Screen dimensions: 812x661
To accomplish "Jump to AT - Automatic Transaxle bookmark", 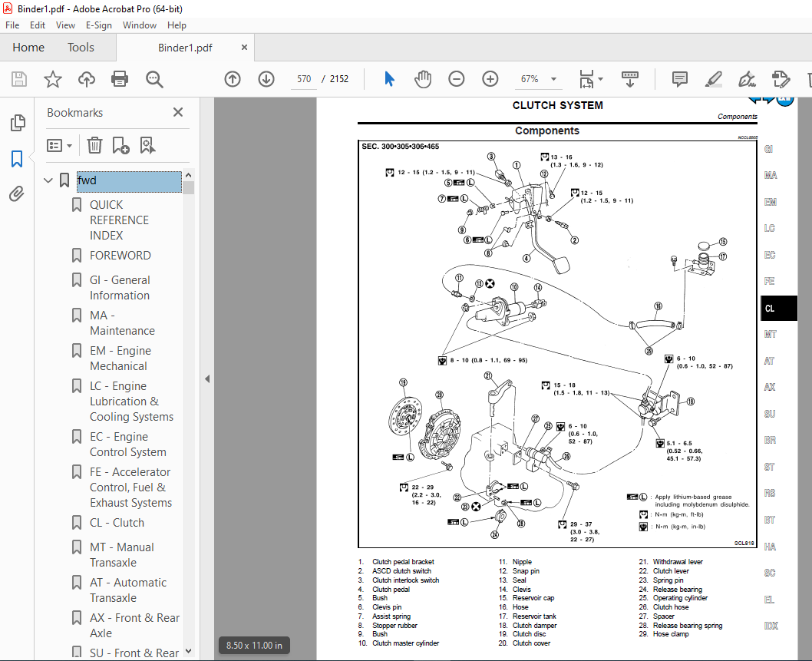I will [128, 590].
